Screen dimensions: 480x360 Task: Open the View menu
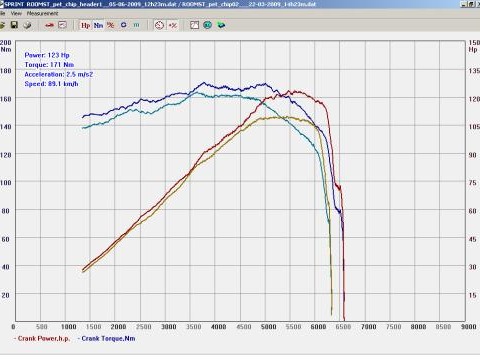pyautogui.click(x=16, y=13)
